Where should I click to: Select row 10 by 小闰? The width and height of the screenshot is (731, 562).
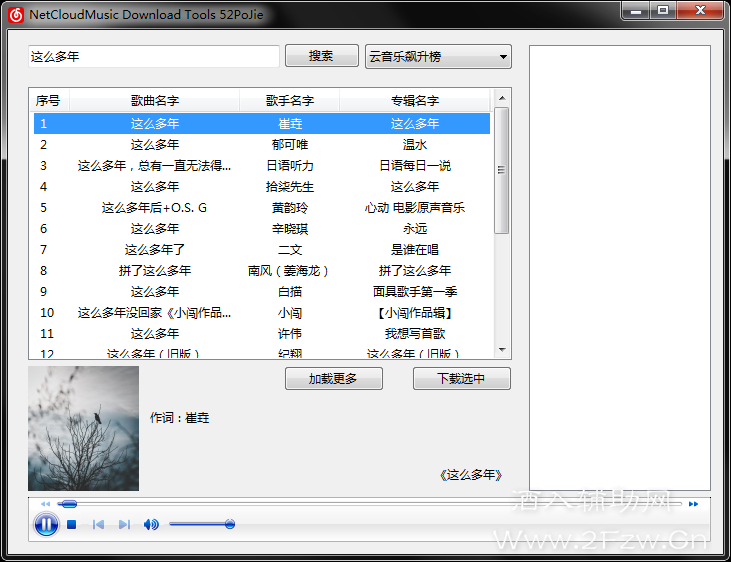click(x=262, y=312)
